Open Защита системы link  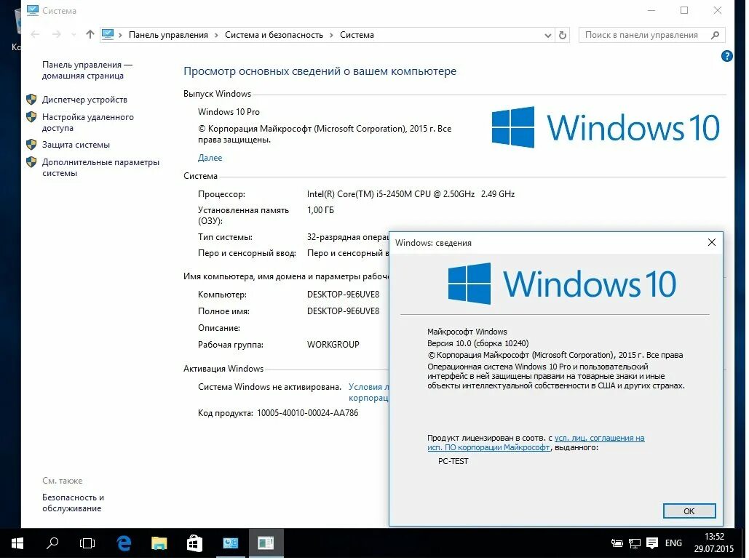(x=76, y=145)
